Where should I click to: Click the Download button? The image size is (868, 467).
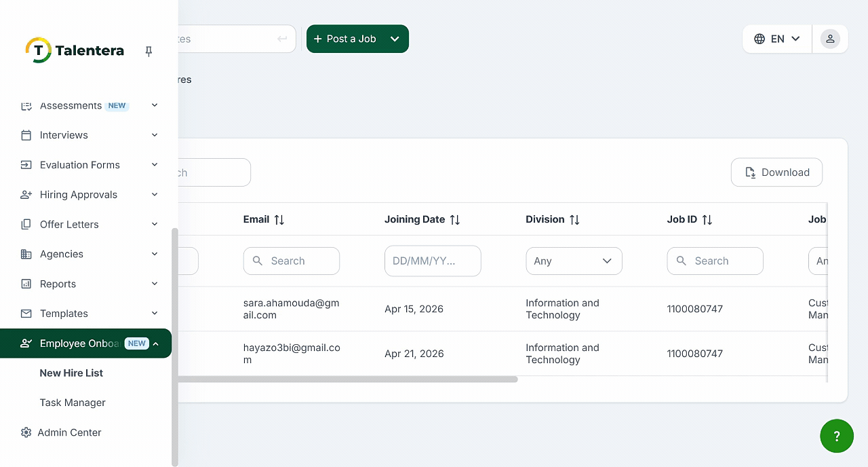pyautogui.click(x=776, y=172)
